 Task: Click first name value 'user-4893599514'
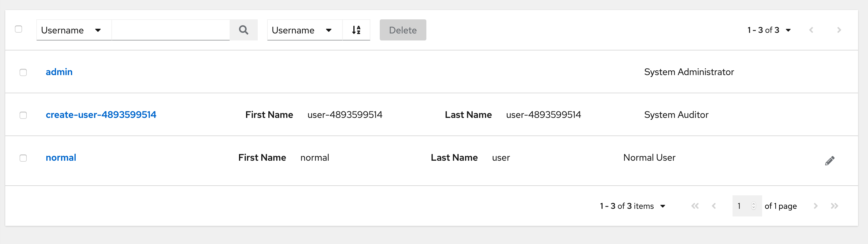345,115
